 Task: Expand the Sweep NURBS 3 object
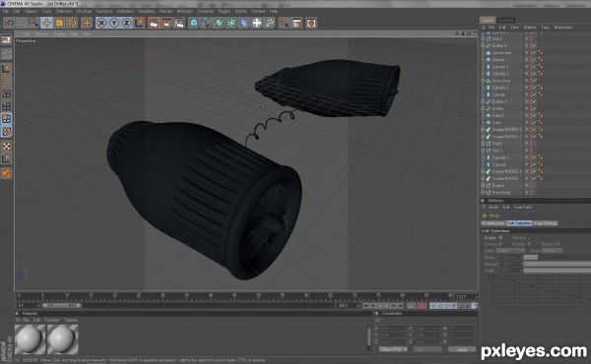pyautogui.click(x=484, y=130)
